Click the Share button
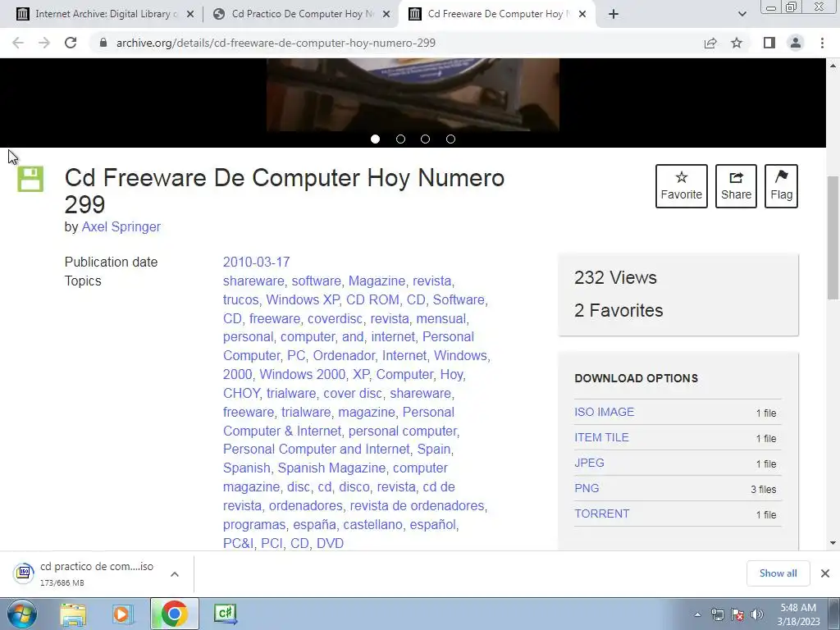Screen dimensions: 840x630 pyautogui.click(x=736, y=186)
